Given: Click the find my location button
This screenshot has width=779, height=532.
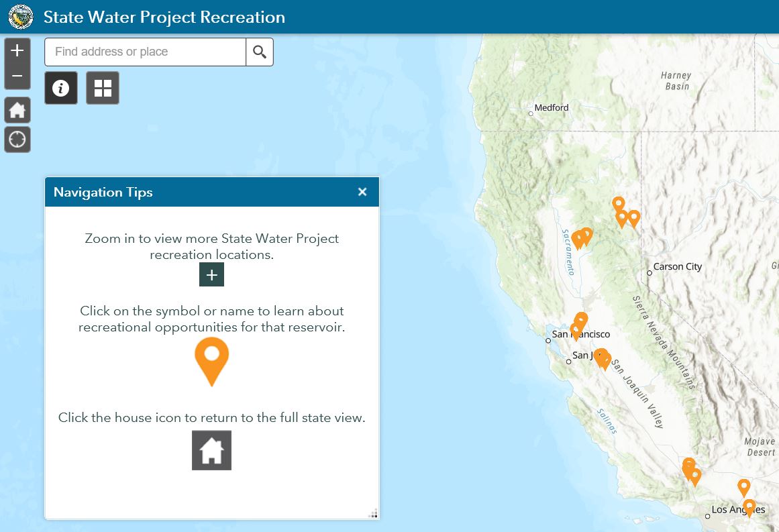Looking at the screenshot, I should point(17,140).
